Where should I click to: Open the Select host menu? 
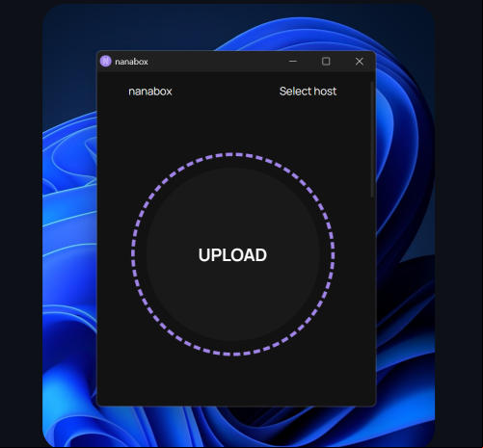click(308, 92)
